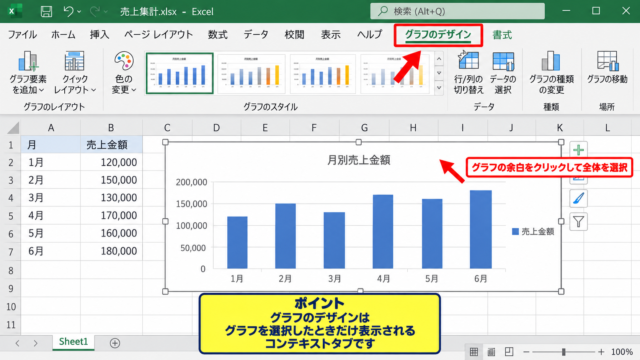Click cell A4 containing 3月
The image size is (640, 360).
(51, 198)
